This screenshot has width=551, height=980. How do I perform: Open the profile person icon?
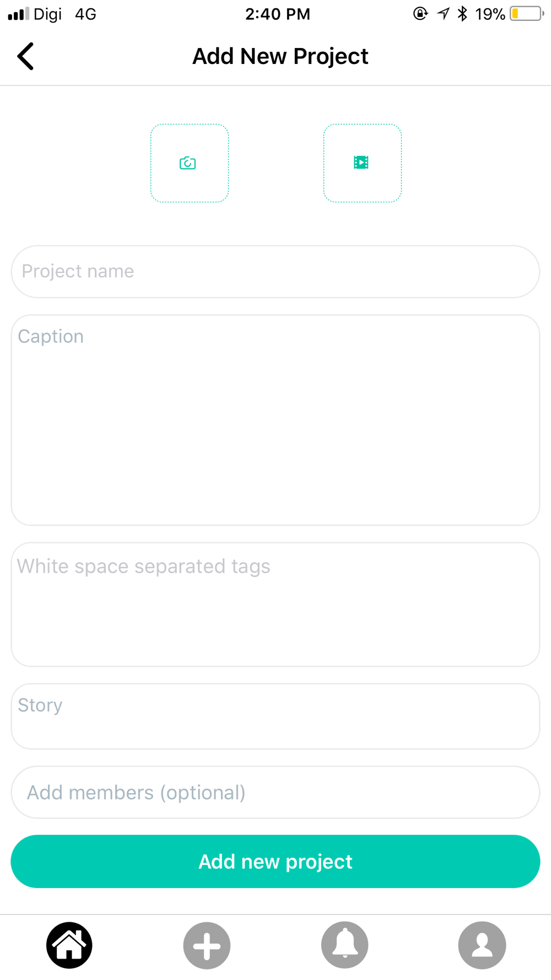482,945
